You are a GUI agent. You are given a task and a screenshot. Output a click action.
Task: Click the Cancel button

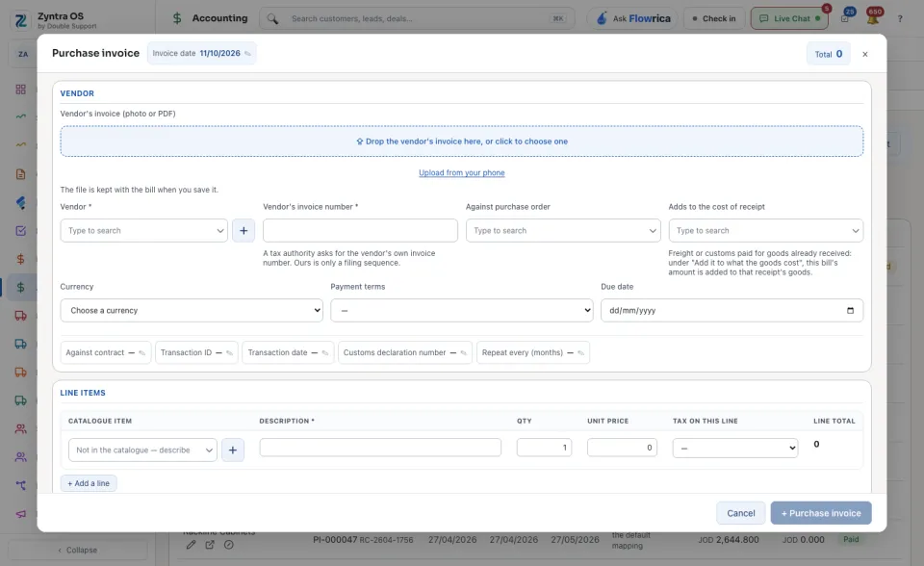tap(741, 513)
